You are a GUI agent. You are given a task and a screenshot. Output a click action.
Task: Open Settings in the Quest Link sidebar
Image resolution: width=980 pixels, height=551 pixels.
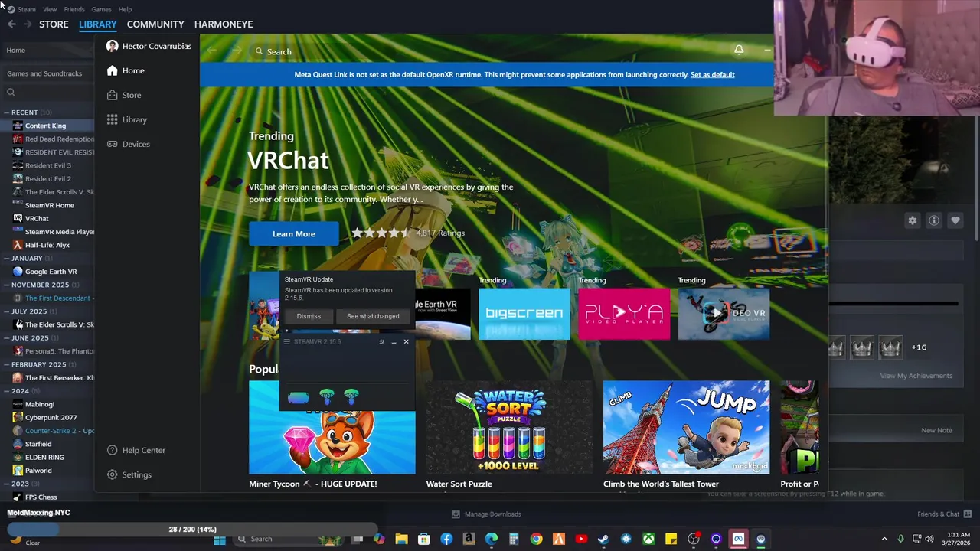coord(129,474)
